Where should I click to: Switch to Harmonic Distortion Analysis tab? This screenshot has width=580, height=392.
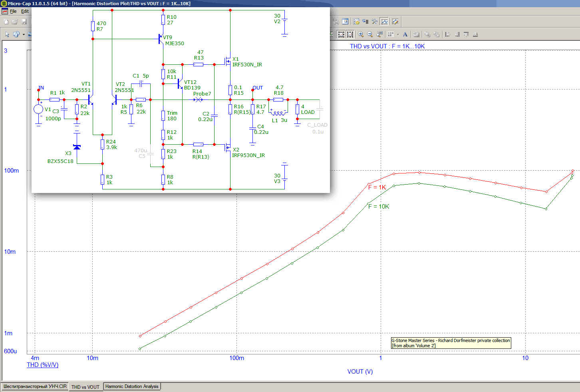(x=132, y=386)
